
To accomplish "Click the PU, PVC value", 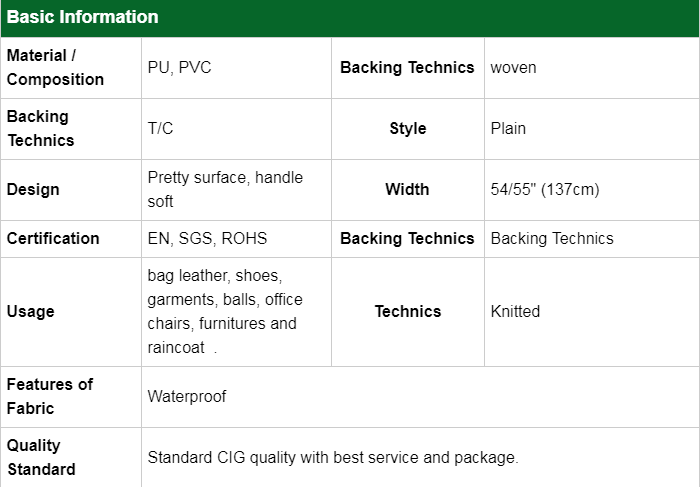I will [x=180, y=68].
